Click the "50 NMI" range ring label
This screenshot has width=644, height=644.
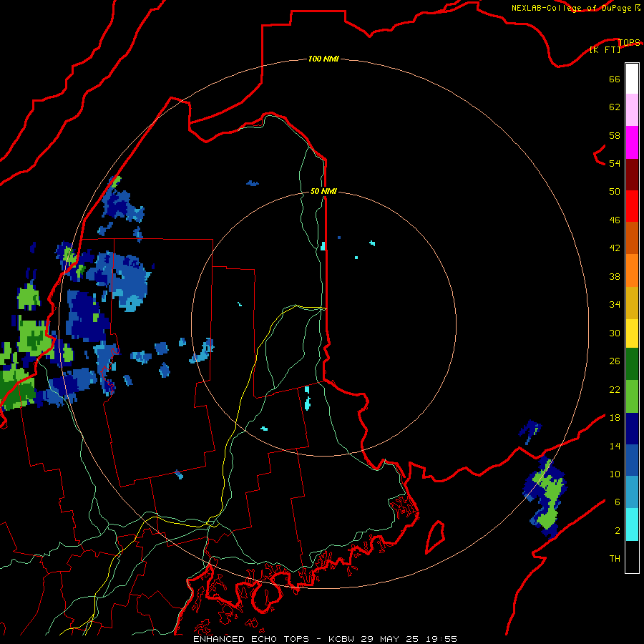click(323, 191)
